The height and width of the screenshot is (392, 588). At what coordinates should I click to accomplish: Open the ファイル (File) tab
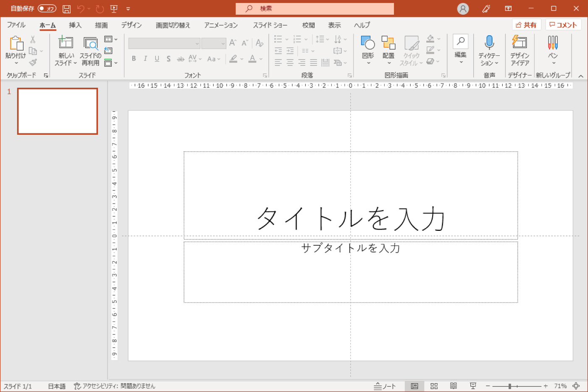pos(16,25)
